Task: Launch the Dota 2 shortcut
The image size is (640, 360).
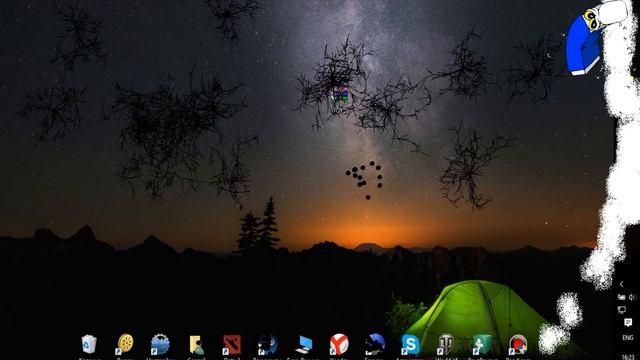Action: pyautogui.click(x=232, y=345)
